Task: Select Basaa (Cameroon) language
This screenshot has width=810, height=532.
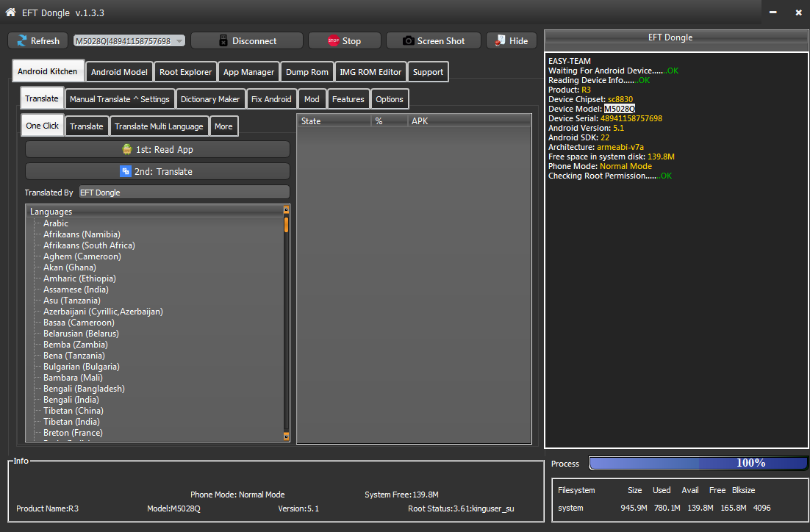Action: pos(79,323)
